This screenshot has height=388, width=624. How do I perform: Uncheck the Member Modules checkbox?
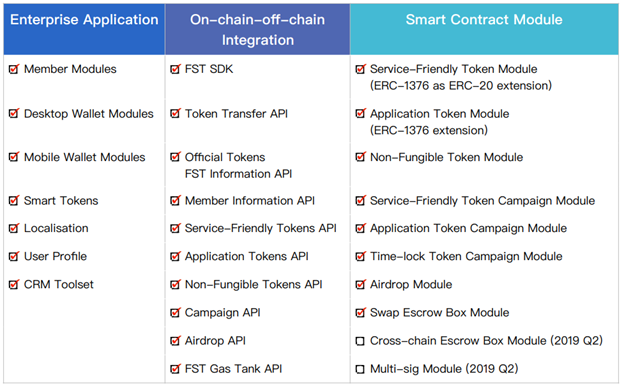coord(14,69)
